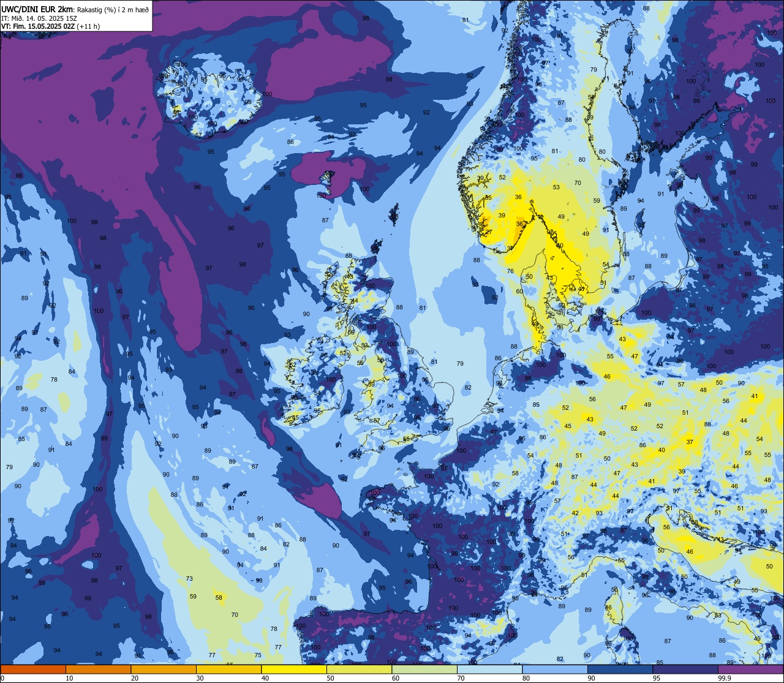This screenshot has width=784, height=683.
Task: Select the legend scale label 20
Action: (135, 678)
